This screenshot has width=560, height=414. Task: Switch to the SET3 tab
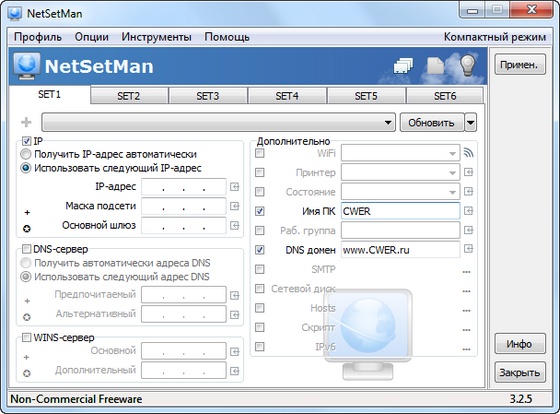208,96
